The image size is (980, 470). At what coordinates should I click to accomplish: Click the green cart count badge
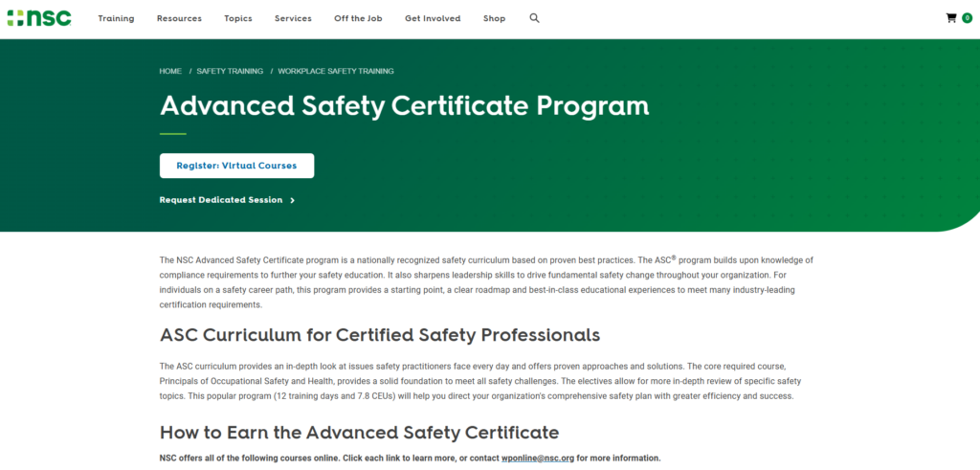[x=967, y=18]
